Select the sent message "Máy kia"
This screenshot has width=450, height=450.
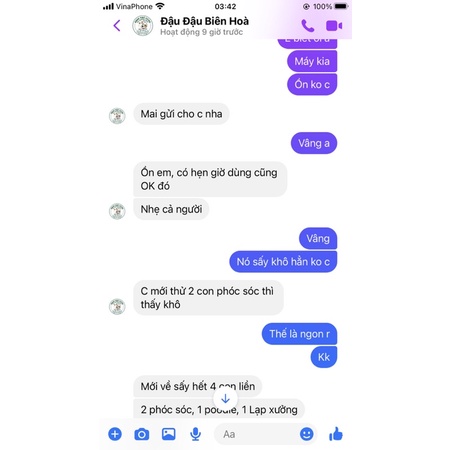(x=312, y=61)
